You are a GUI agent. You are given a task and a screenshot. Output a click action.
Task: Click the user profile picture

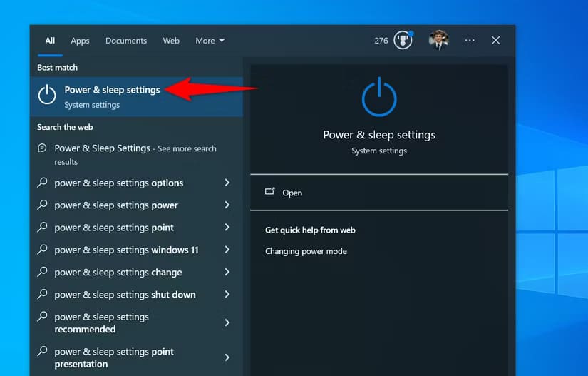438,40
